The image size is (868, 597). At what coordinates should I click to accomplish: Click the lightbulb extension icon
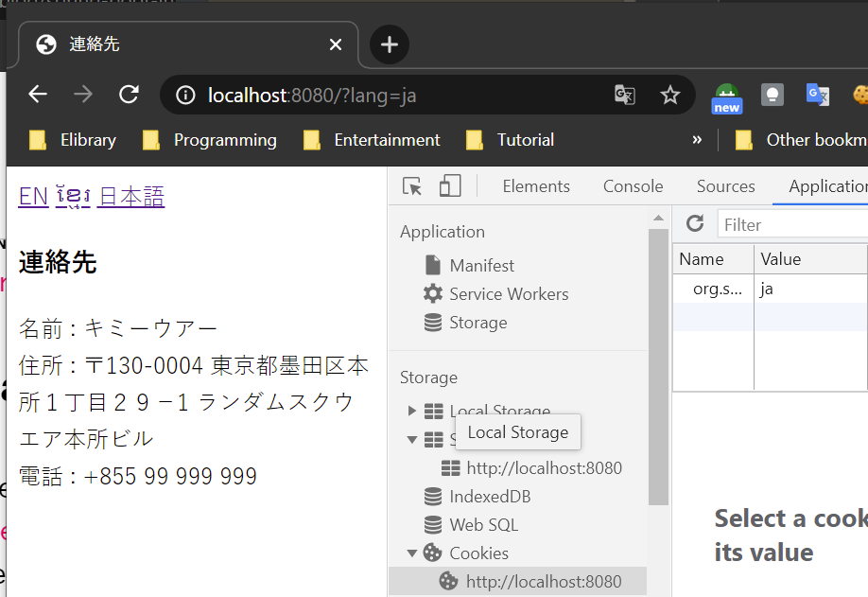(773, 95)
